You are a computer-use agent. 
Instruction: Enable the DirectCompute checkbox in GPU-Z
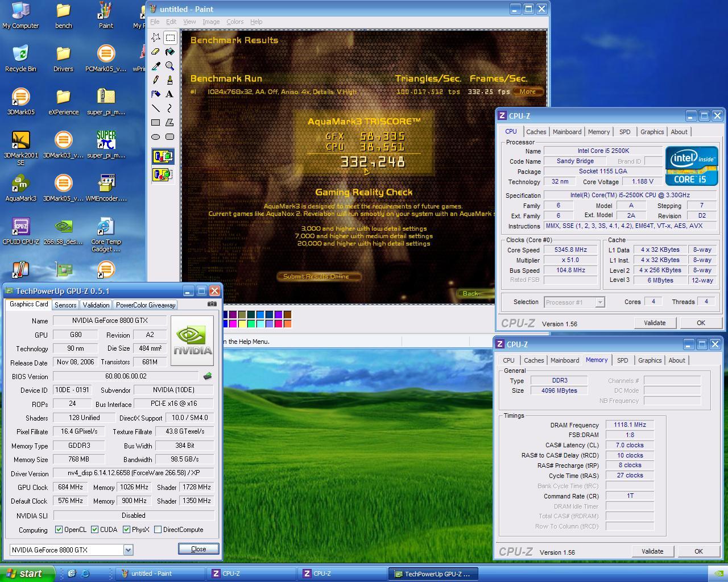tap(158, 530)
